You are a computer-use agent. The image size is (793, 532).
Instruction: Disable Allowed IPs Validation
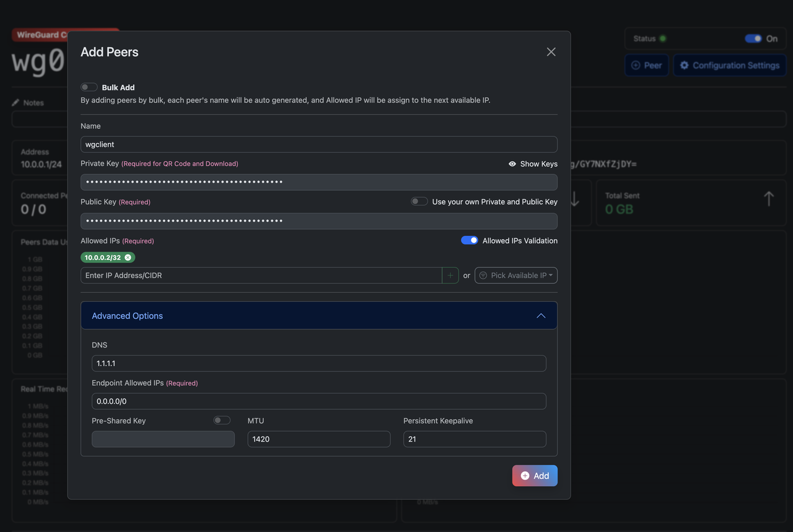click(x=470, y=240)
